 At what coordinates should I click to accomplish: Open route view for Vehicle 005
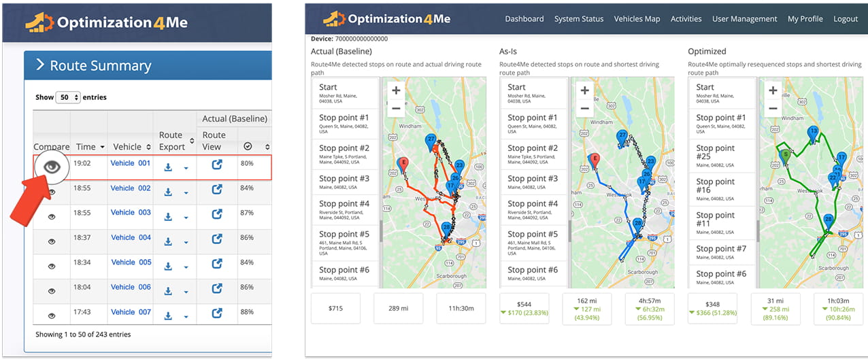click(217, 263)
